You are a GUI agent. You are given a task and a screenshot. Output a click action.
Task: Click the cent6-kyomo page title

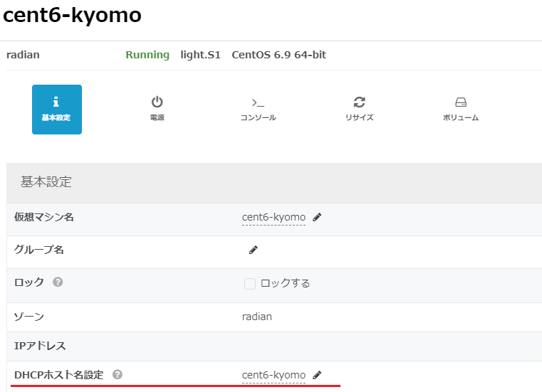pyautogui.click(x=72, y=16)
